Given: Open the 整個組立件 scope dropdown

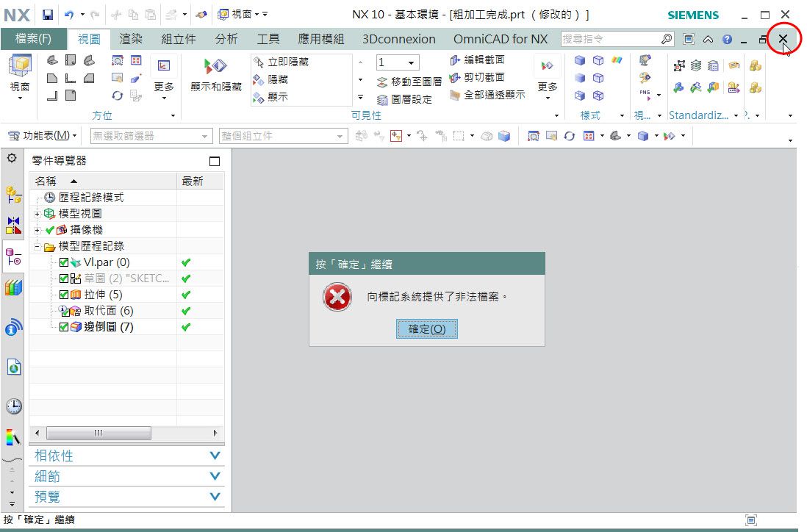Looking at the screenshot, I should (340, 137).
